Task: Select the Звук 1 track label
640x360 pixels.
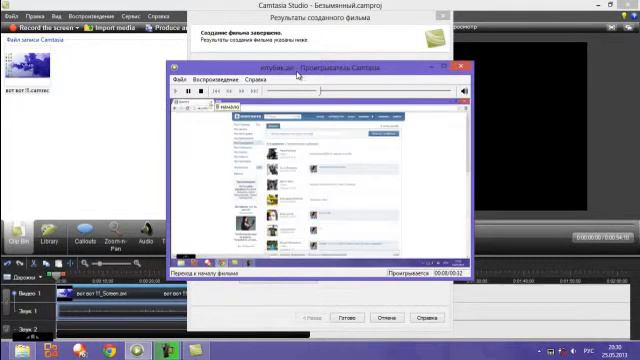Action: pos(28,311)
